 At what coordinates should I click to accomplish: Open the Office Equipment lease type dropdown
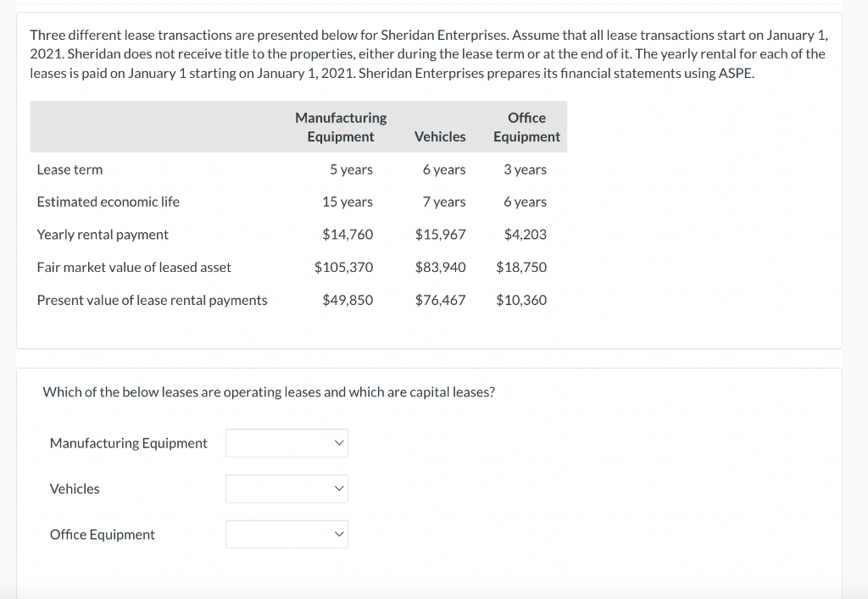click(287, 535)
